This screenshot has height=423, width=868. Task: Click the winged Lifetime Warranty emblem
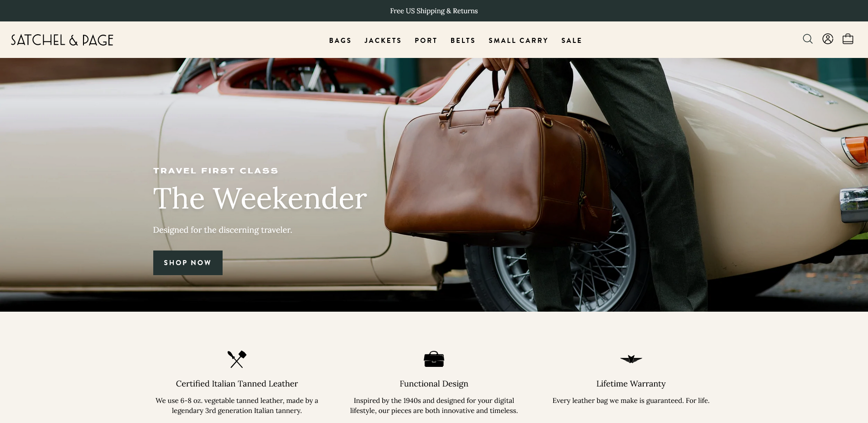pyautogui.click(x=631, y=359)
